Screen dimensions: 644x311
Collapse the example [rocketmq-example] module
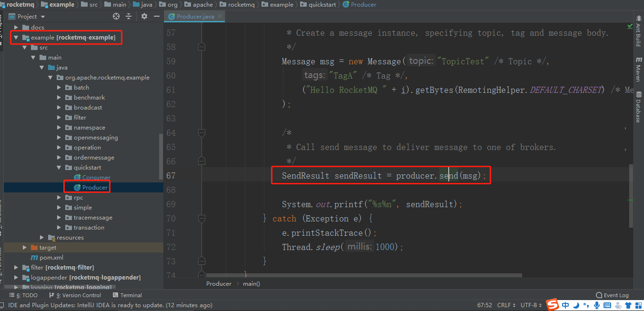tap(16, 38)
